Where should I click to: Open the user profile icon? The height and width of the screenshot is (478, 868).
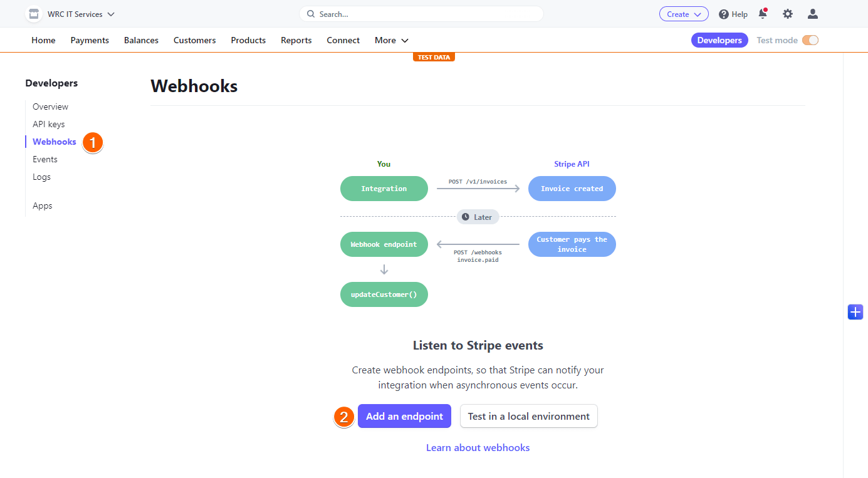[x=813, y=14]
